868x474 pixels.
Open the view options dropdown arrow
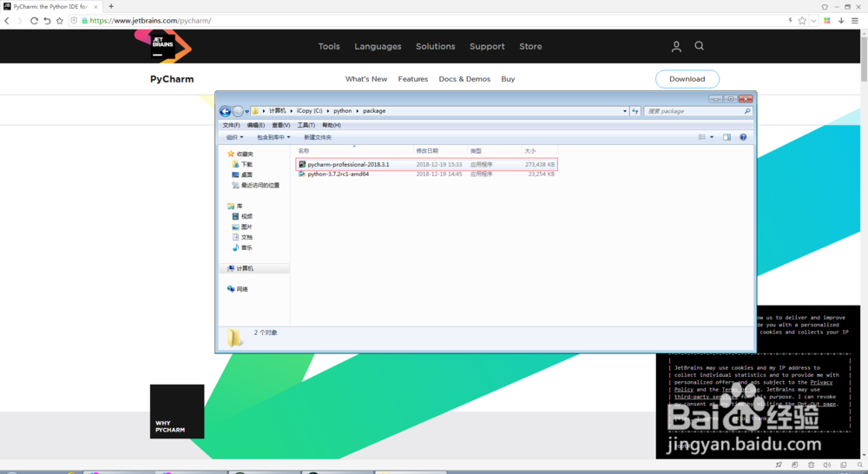[712, 137]
